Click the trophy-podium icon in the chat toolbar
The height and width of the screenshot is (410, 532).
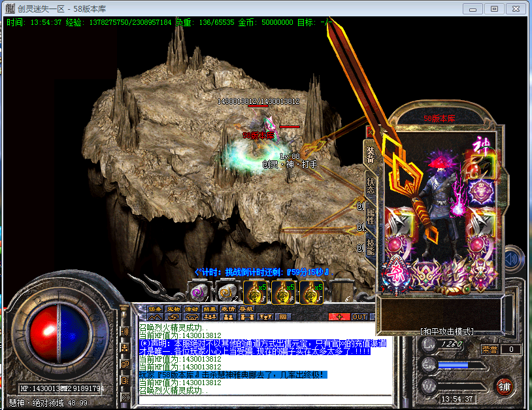click(265, 317)
